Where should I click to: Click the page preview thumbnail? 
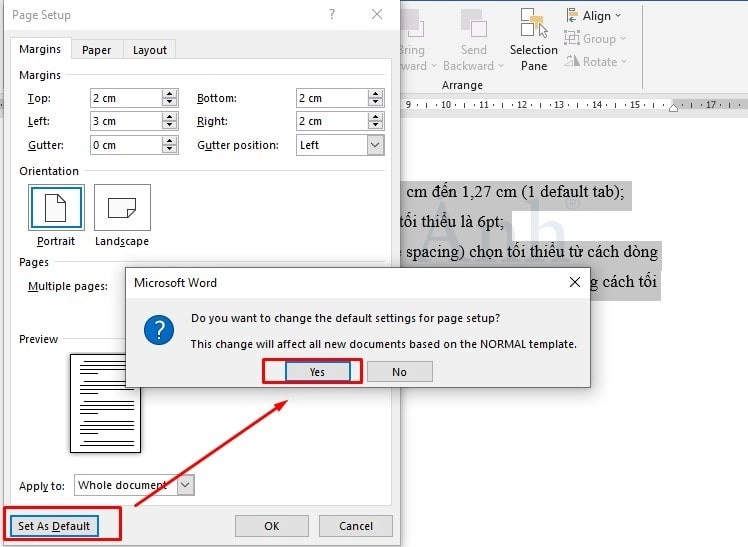tap(105, 403)
